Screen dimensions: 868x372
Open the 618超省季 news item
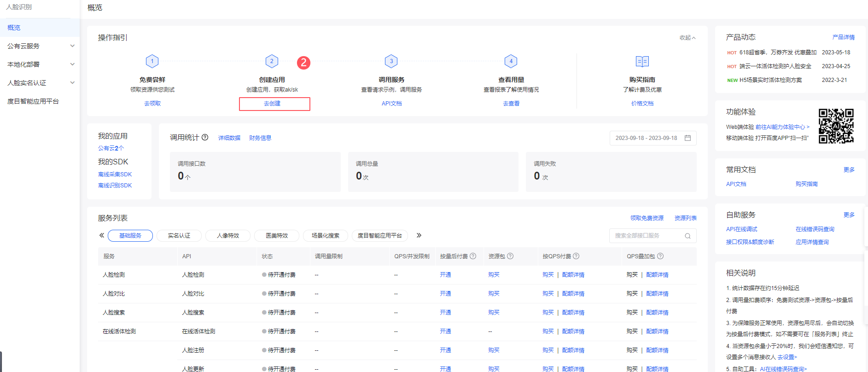click(778, 52)
